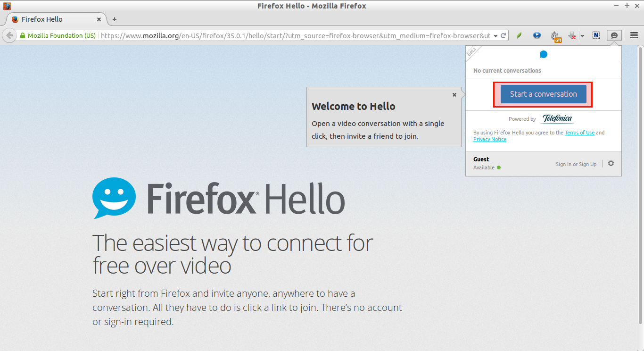The height and width of the screenshot is (351, 644).
Task: Click the green leaf extension icon
Action: click(x=519, y=35)
